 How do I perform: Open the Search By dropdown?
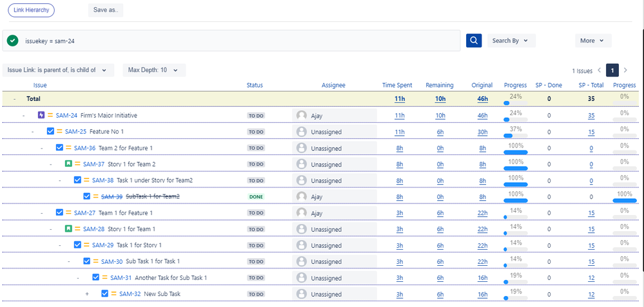pyautogui.click(x=511, y=41)
